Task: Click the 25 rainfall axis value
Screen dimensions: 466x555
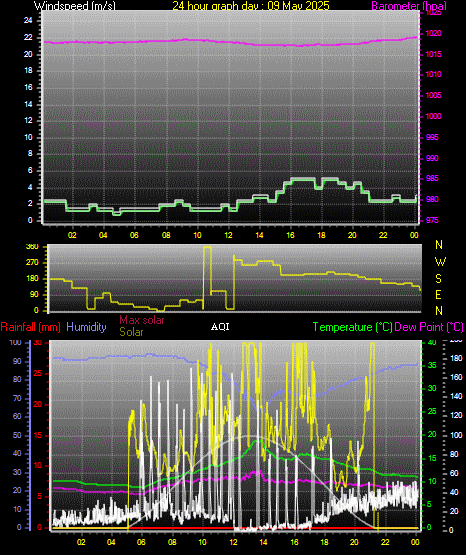Action: tap(38, 373)
